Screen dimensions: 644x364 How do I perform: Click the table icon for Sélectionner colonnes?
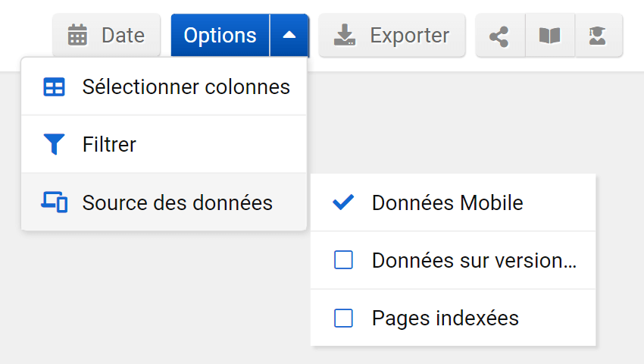[54, 86]
